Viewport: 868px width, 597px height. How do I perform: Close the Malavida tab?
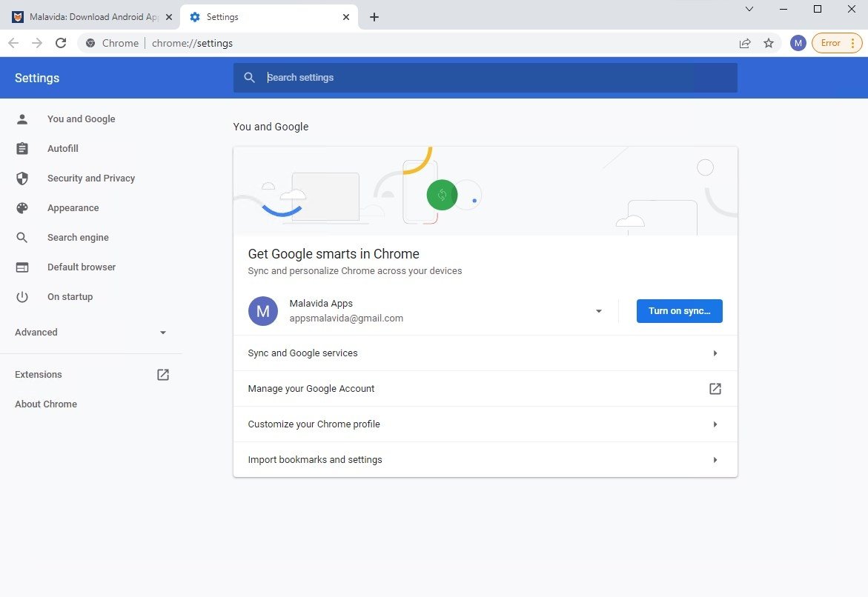[x=169, y=17]
